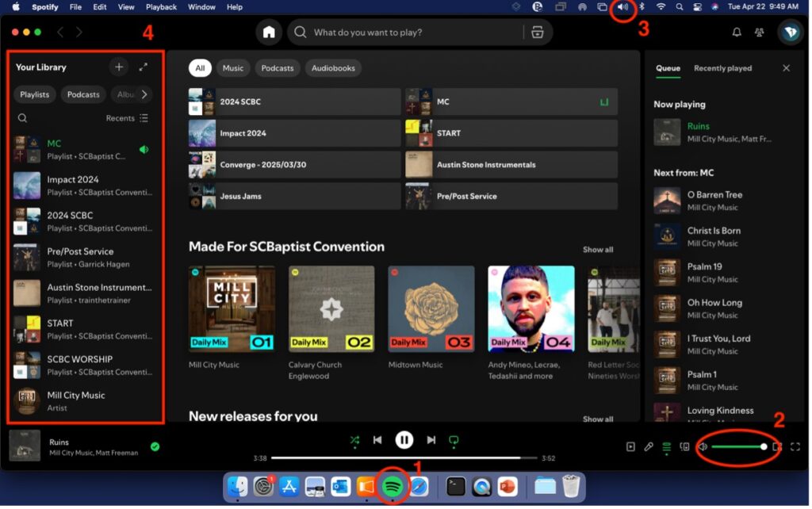This screenshot has height=509, width=812.
Task: Go back with the left arrow
Action: pyautogui.click(x=60, y=32)
